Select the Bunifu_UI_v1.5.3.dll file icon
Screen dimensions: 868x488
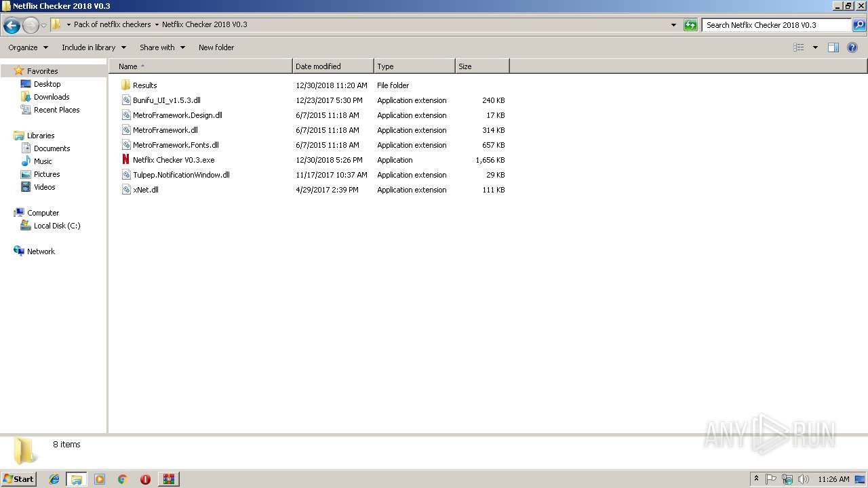tap(125, 100)
